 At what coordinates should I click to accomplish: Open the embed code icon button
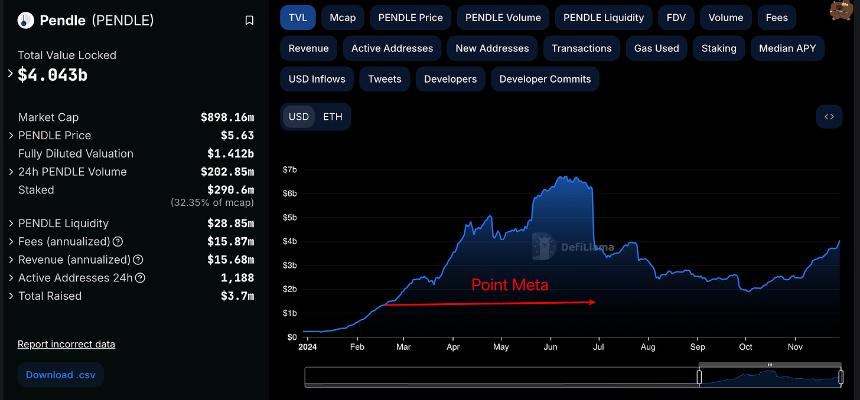829,116
